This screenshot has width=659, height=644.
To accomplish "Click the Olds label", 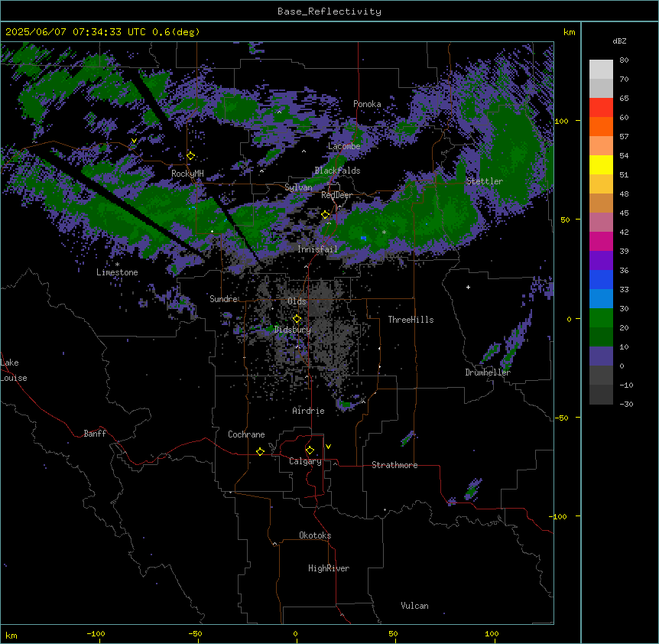I will click(x=297, y=301).
